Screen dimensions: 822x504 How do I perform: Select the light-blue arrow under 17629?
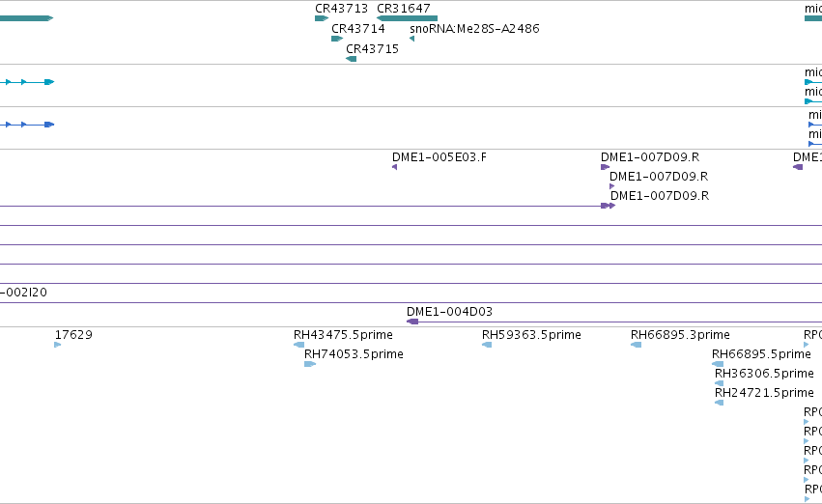tap(58, 345)
